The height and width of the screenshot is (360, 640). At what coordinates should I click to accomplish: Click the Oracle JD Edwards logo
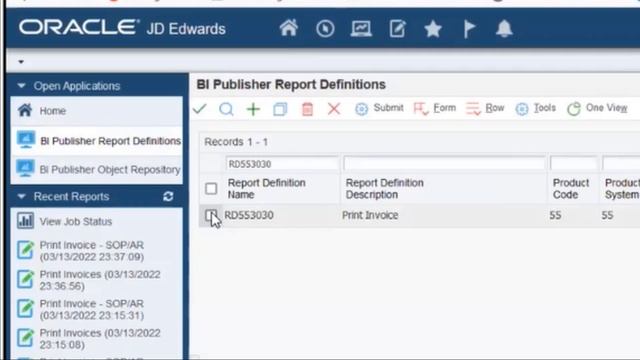[122, 28]
